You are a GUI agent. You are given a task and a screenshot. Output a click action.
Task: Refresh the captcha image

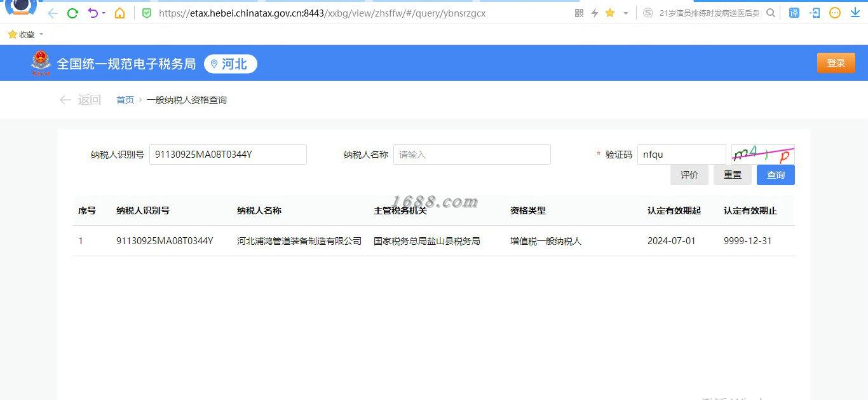(x=763, y=155)
